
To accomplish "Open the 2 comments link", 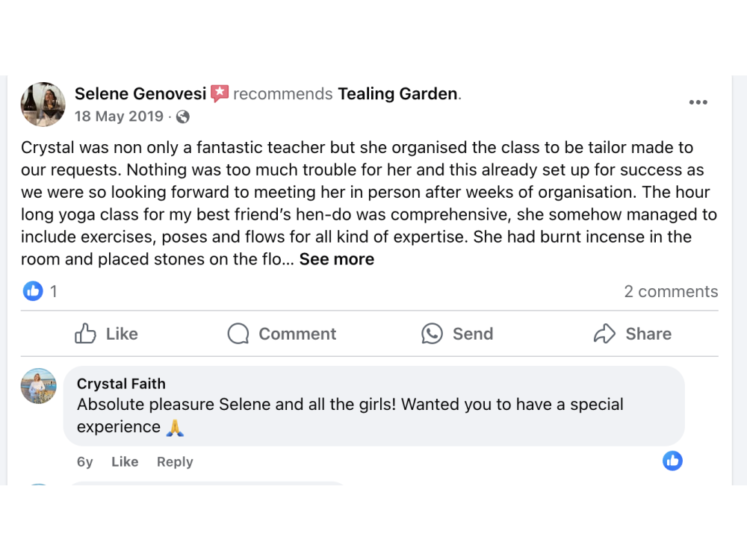I will click(671, 292).
